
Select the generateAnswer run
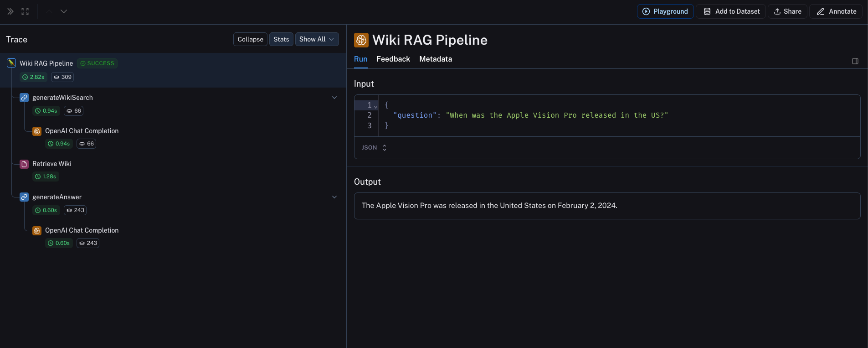(x=57, y=197)
